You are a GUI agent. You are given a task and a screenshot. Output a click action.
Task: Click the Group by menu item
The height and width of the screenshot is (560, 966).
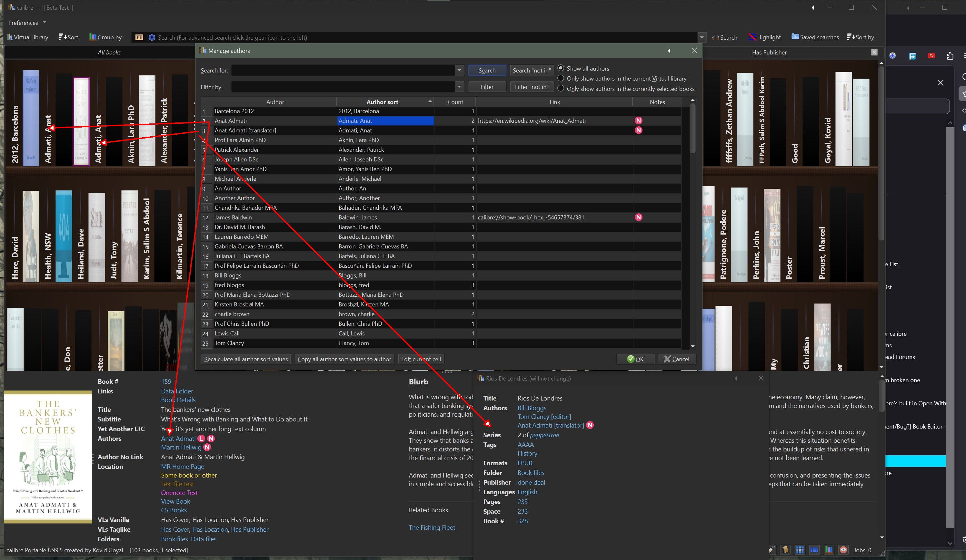pyautogui.click(x=105, y=37)
